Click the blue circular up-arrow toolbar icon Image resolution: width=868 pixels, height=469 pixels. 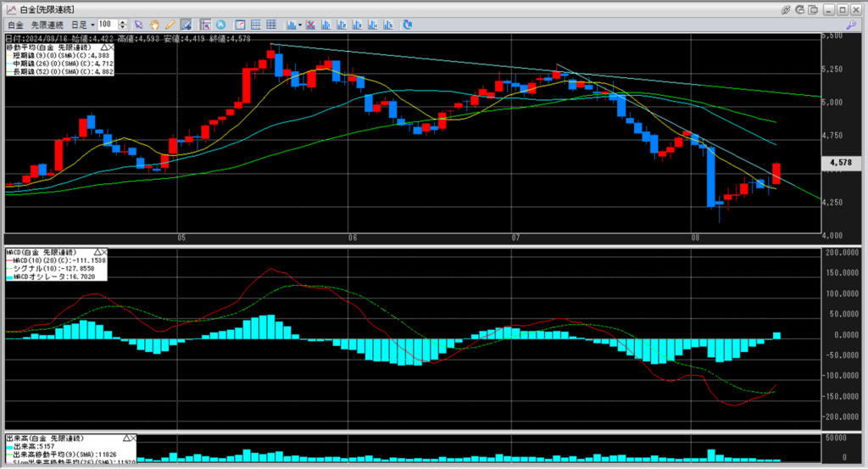pyautogui.click(x=221, y=25)
